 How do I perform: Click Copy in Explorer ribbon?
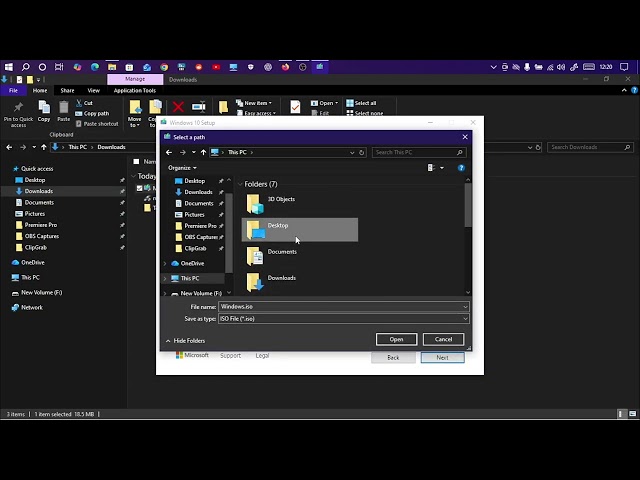tap(44, 111)
